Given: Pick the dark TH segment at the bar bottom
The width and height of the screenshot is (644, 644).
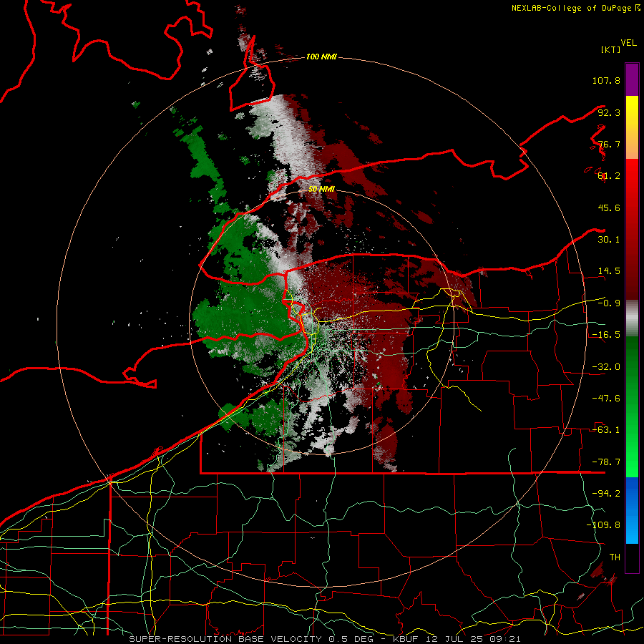Looking at the screenshot, I should pyautogui.click(x=632, y=558).
